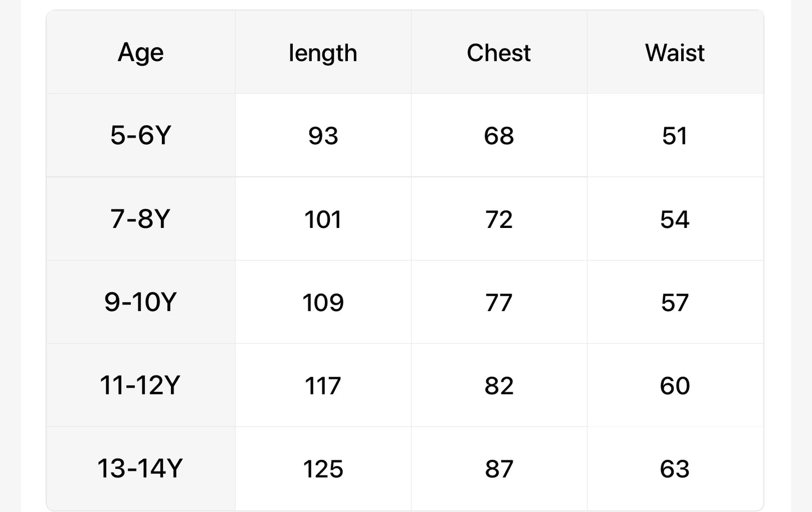Click the length value 117
Screen dimensions: 812x512
click(323, 386)
